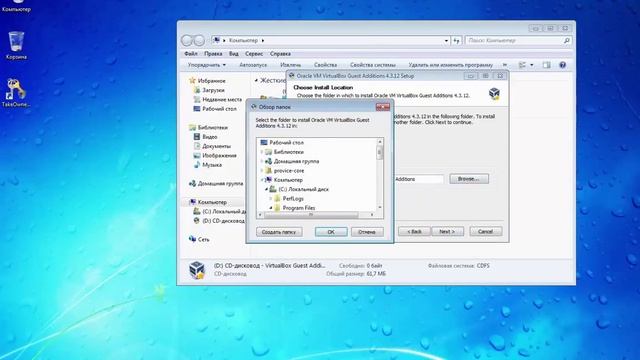Click the Создать папку button
This screenshot has width=640, height=360.
(x=279, y=232)
